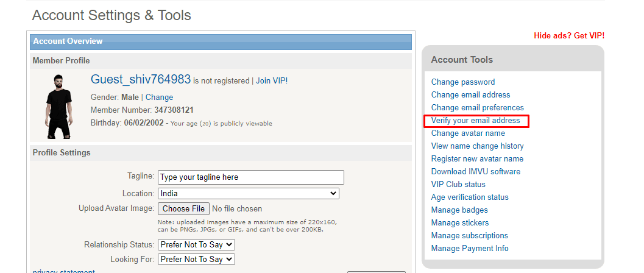Open Change email preferences
The height and width of the screenshot is (273, 644).
coord(478,108)
